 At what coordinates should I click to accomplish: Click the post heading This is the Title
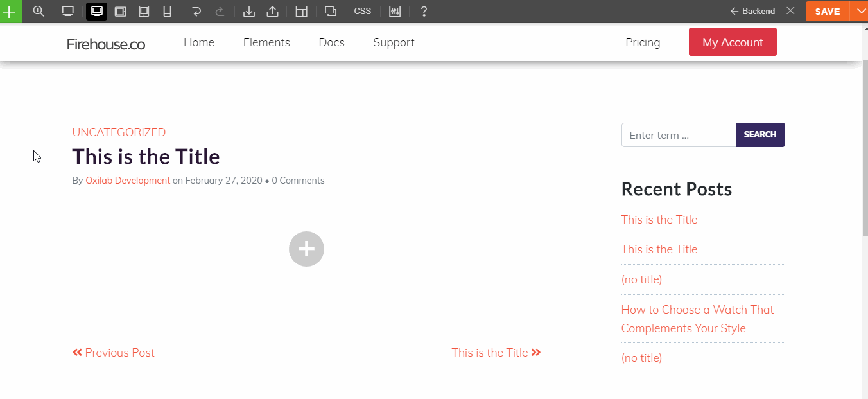tap(146, 157)
